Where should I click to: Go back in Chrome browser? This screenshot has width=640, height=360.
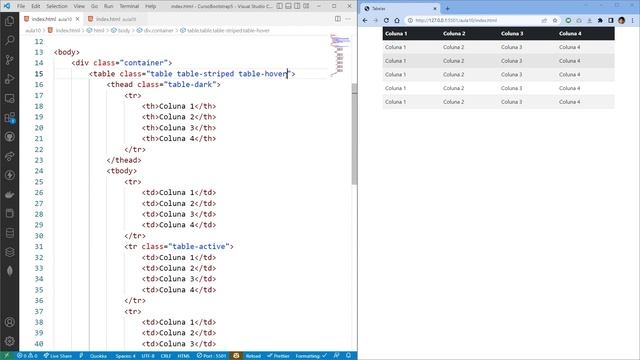365,20
